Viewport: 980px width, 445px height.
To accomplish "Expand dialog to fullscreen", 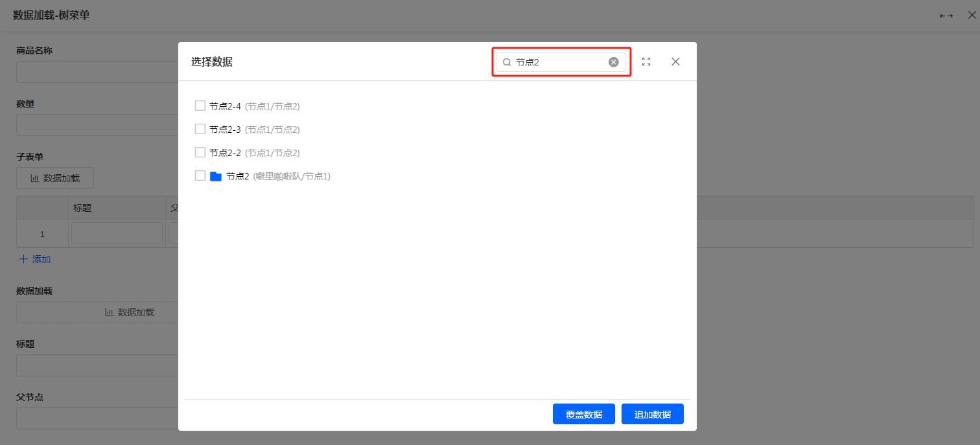I will (646, 62).
